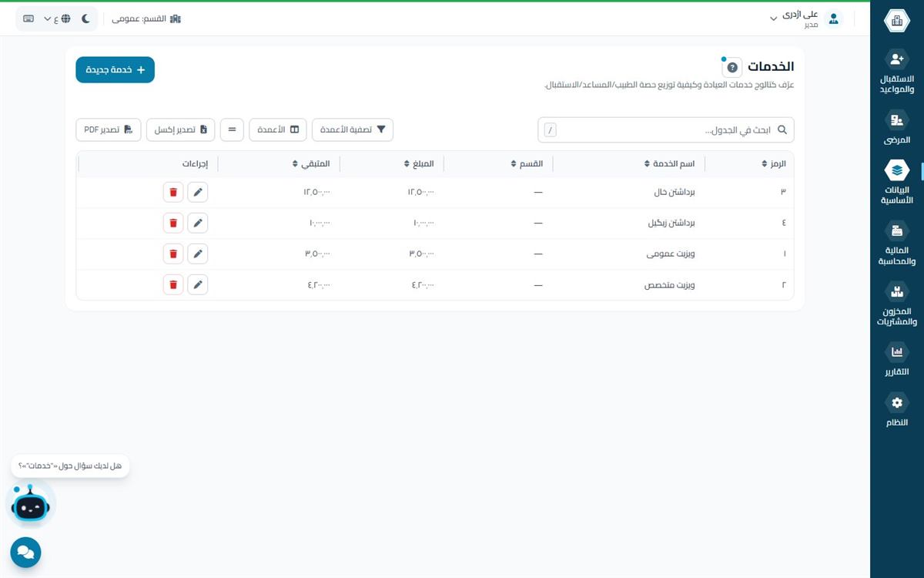Sort by the service name column
Image resolution: width=924 pixels, height=578 pixels.
(669, 163)
